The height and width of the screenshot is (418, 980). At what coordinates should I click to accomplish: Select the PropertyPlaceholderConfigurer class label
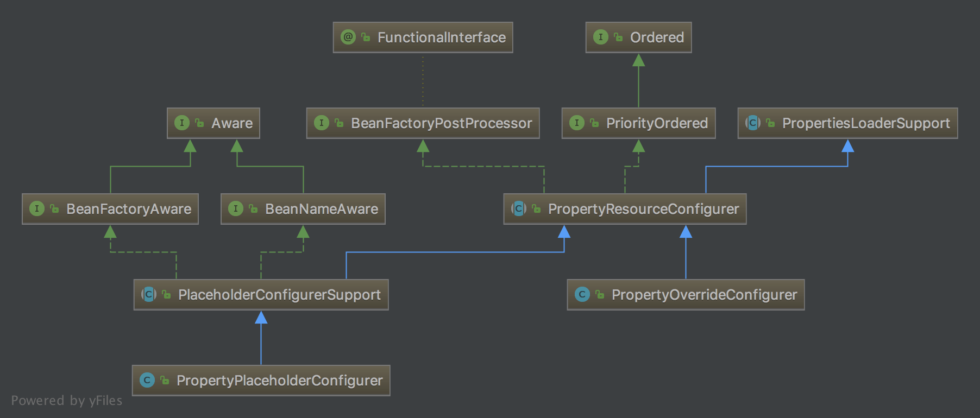tap(279, 381)
